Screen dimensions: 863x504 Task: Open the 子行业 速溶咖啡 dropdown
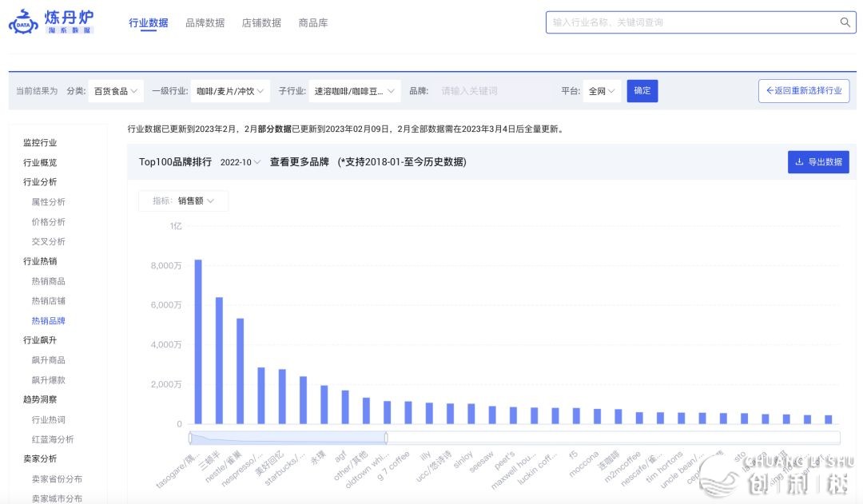pos(355,91)
